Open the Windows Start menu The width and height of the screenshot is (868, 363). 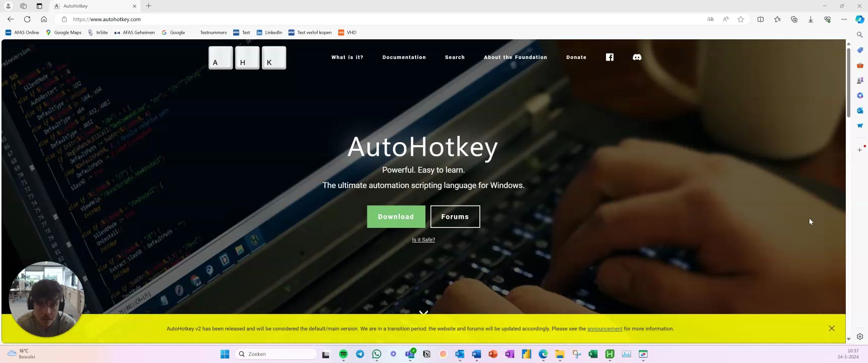(225, 354)
